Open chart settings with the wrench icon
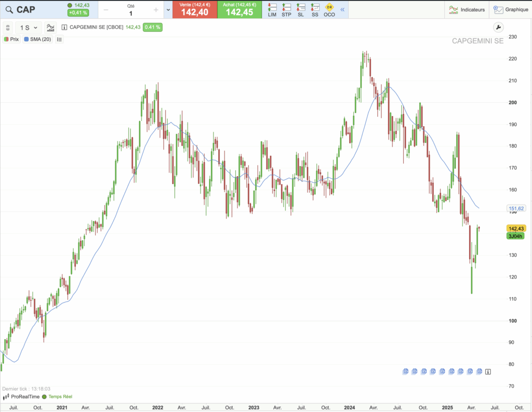Viewport: 532px width, 412px height. 498,28
